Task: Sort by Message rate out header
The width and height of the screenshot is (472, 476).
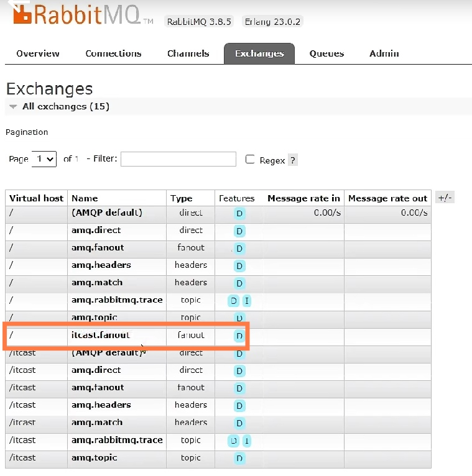Action: pos(388,198)
